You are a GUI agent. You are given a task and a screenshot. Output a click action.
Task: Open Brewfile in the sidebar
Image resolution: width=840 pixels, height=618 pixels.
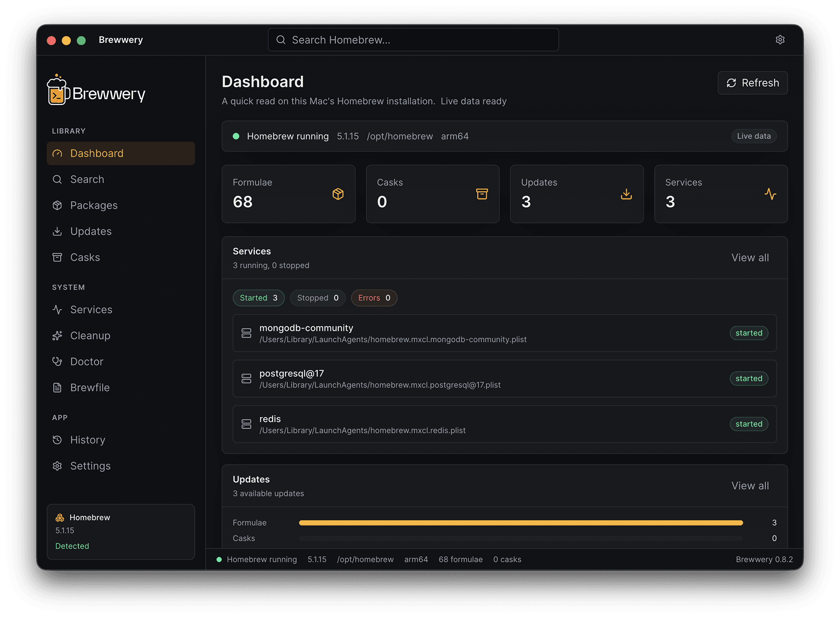point(121,388)
